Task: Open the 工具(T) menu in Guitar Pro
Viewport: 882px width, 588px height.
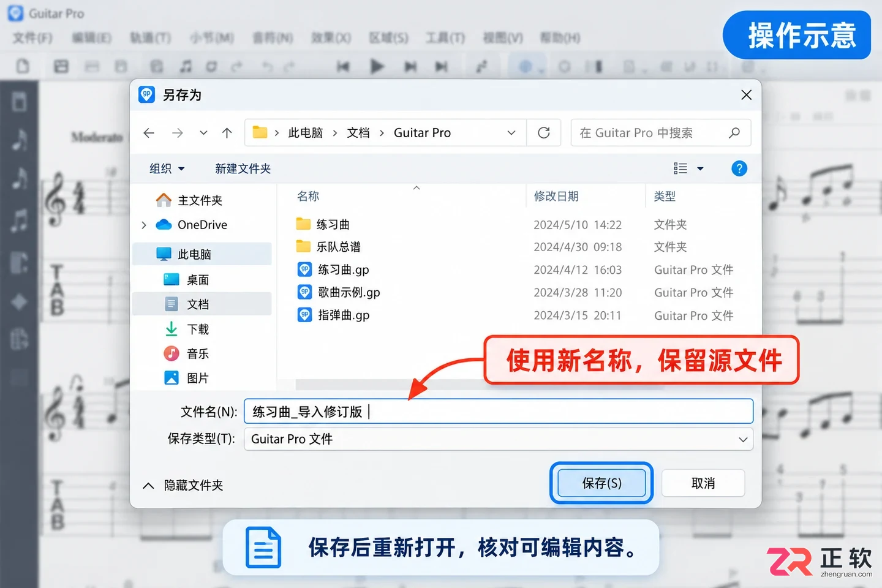Action: point(445,38)
